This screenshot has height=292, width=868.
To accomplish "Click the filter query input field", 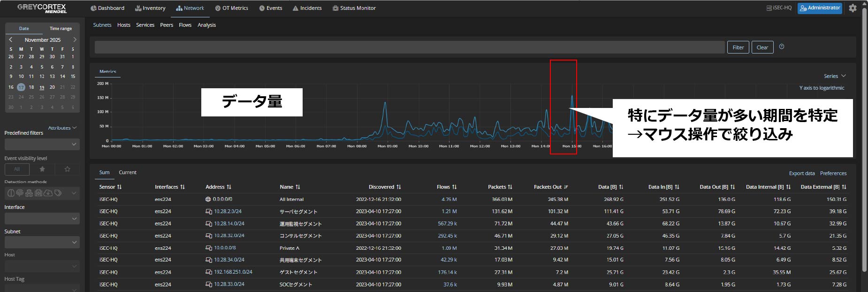I will (x=409, y=47).
